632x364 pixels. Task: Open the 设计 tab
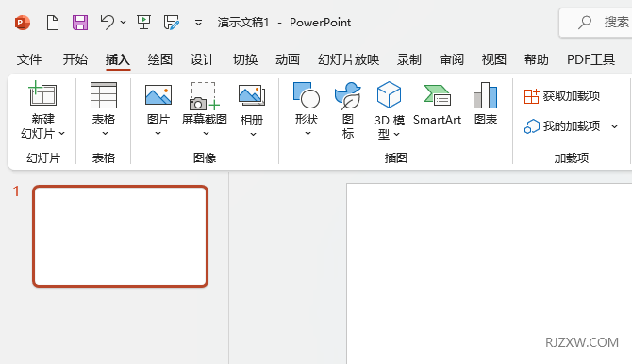click(203, 59)
